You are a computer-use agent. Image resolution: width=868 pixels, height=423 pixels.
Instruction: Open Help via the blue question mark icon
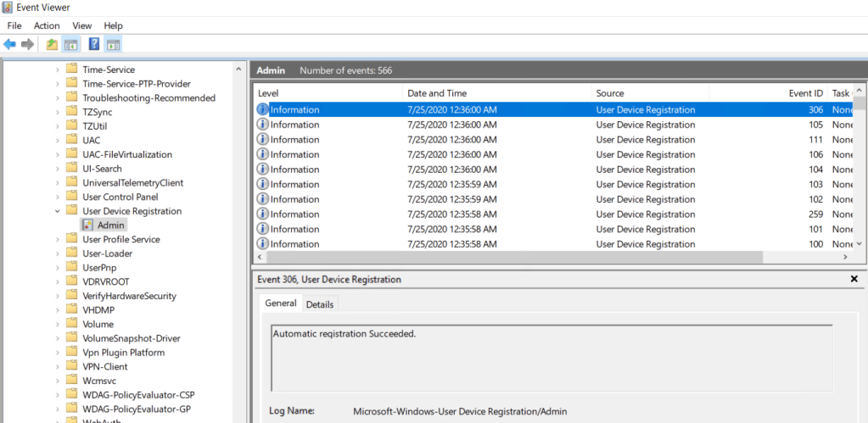[x=94, y=44]
